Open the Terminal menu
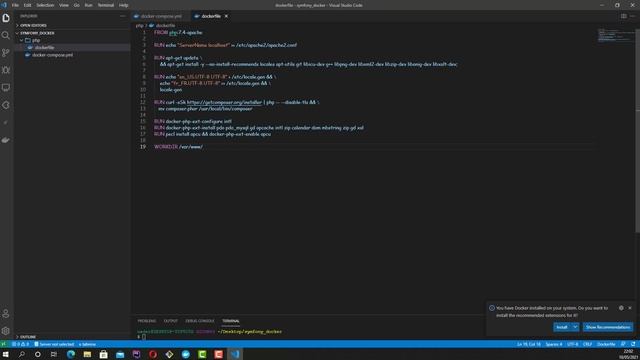Screen dimensions: 640x360 click(x=106, y=5)
